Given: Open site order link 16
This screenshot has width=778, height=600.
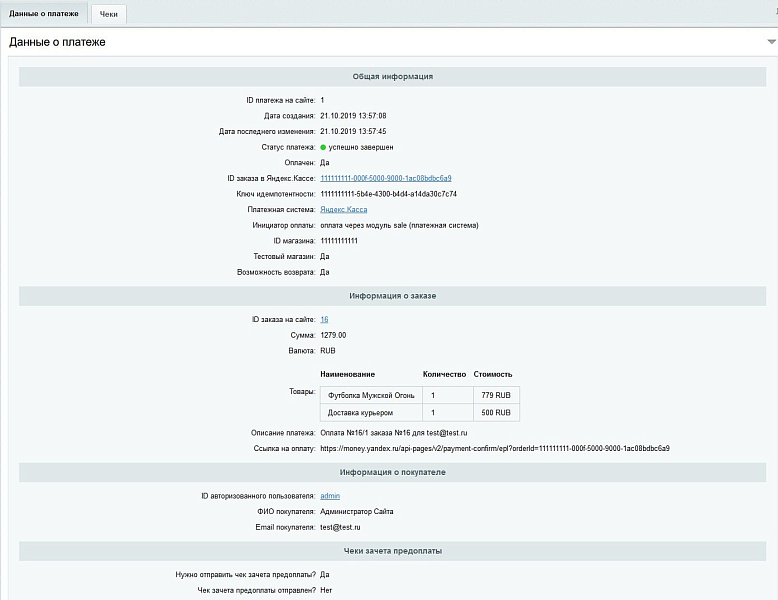Looking at the screenshot, I should (x=324, y=320).
